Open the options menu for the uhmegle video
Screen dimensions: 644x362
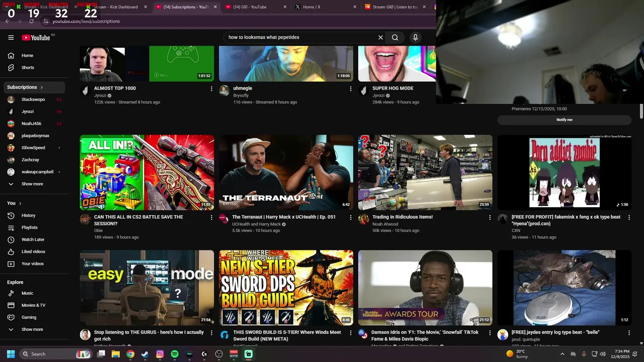(351, 88)
